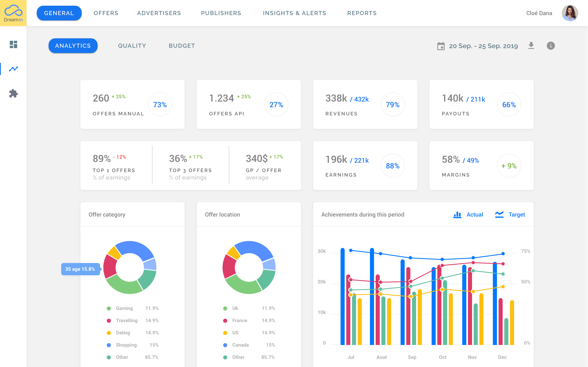Open Cloé Dana's profile avatar
Viewport: 588px width, 367px height.
coord(570,13)
